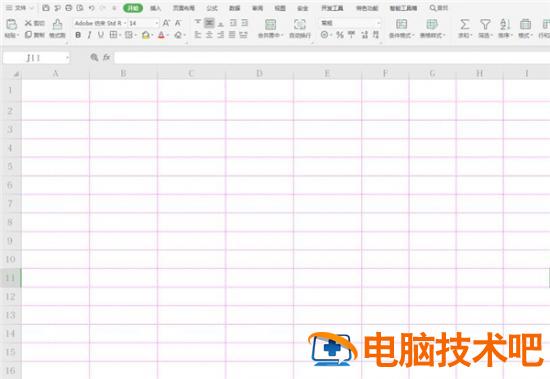Image resolution: width=550 pixels, height=379 pixels.
Task: Click the Paste clipboard icon
Action: [12, 24]
